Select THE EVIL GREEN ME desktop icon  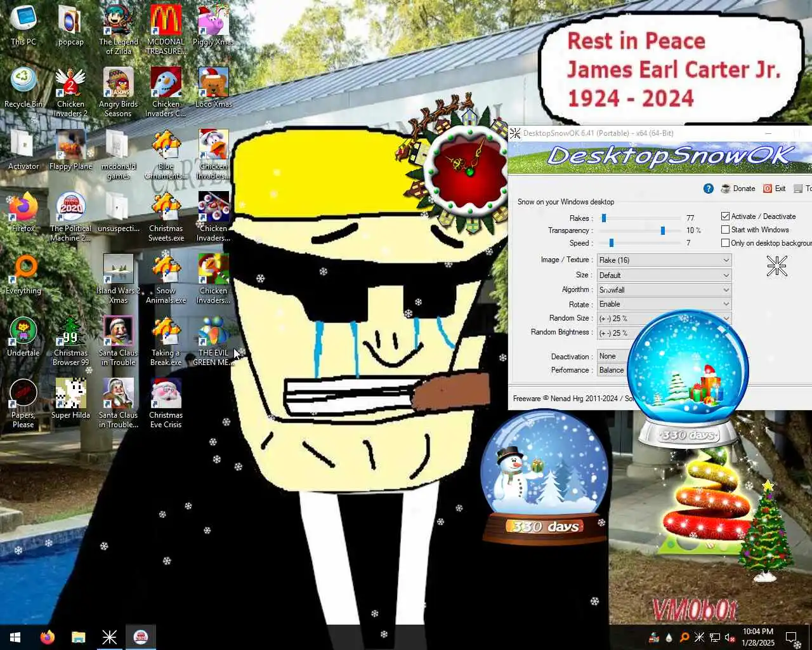[x=213, y=342]
